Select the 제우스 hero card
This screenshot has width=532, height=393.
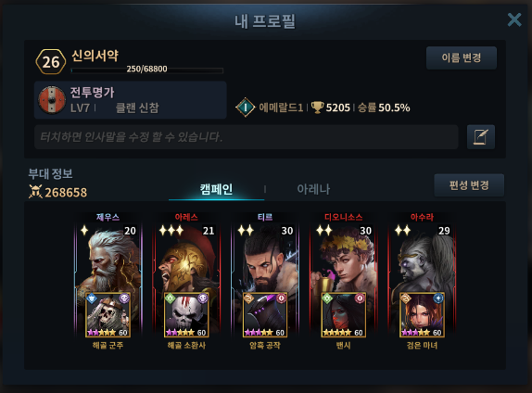(108, 275)
